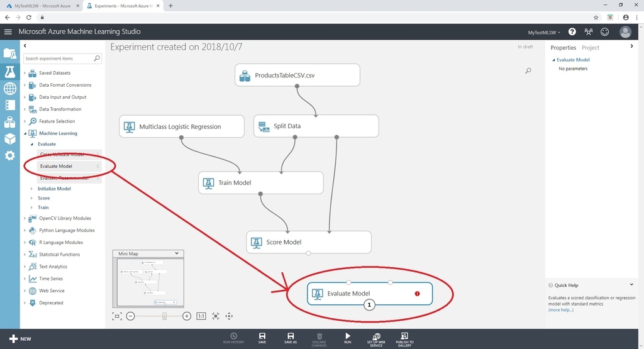Viewport: 644px width, 349px height.
Task: Collapse the Machine Learning category
Action: click(x=25, y=133)
